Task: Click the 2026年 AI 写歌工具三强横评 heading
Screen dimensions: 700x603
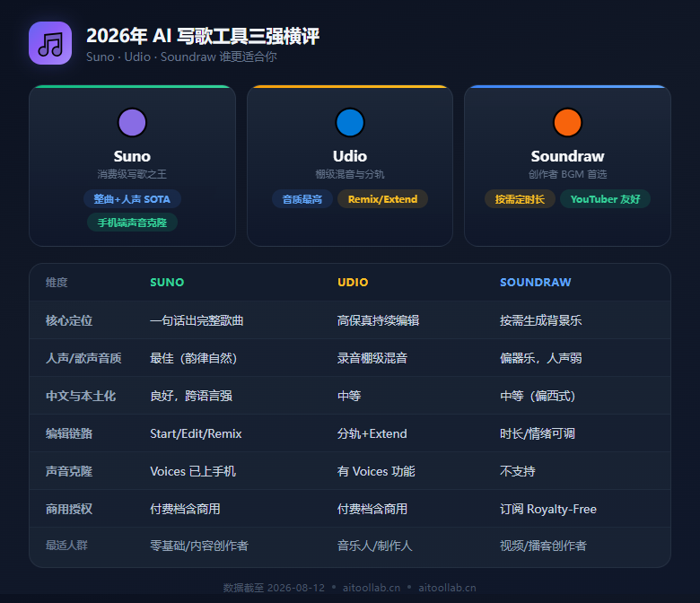Action: (203, 36)
